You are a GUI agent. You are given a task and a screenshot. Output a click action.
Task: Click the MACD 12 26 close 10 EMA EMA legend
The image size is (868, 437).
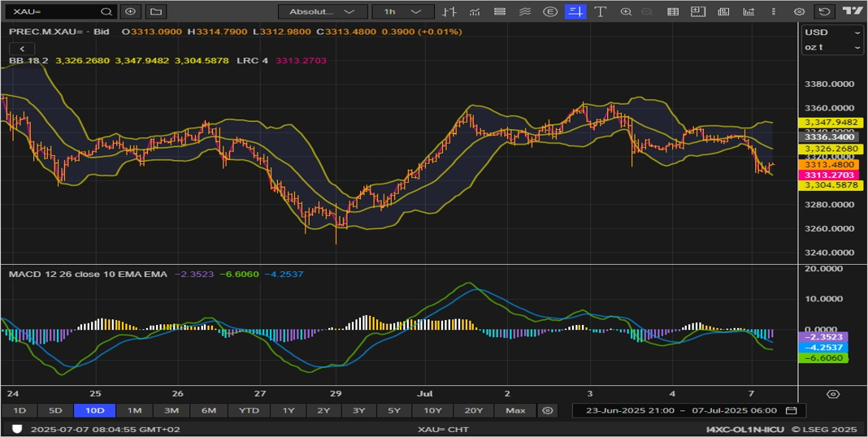tap(88, 274)
